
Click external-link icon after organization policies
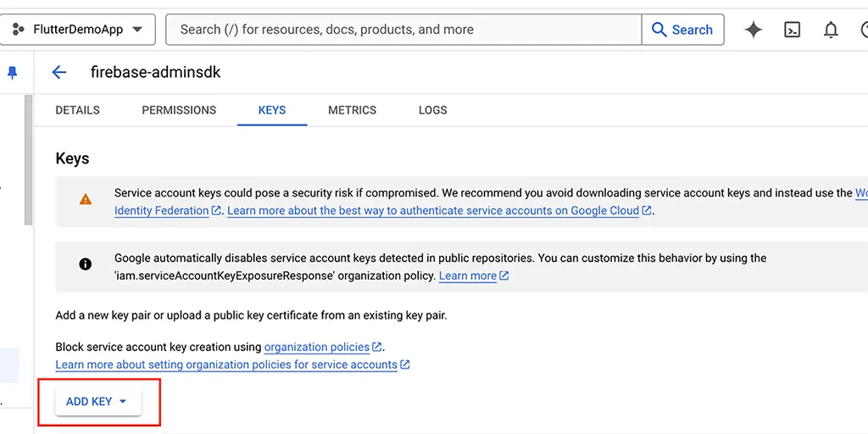pos(376,347)
